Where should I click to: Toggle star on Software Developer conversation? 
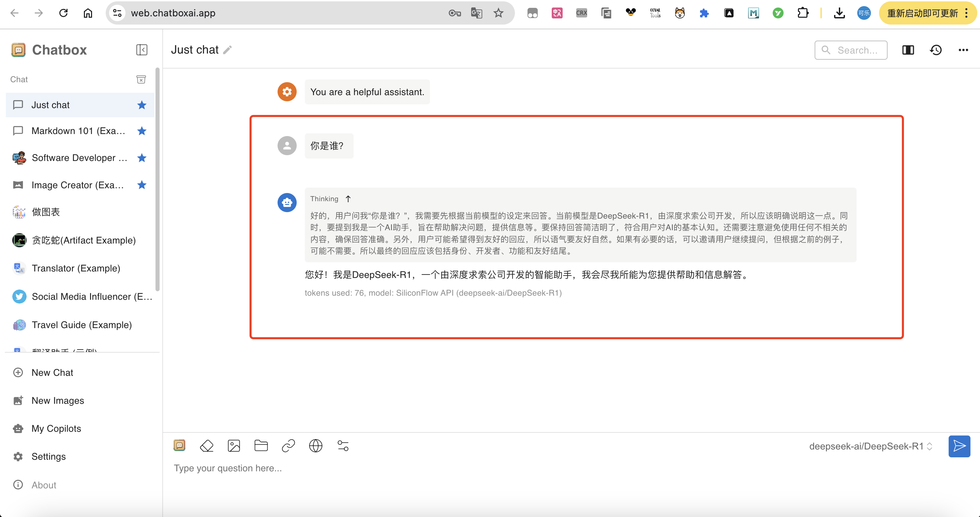point(142,158)
